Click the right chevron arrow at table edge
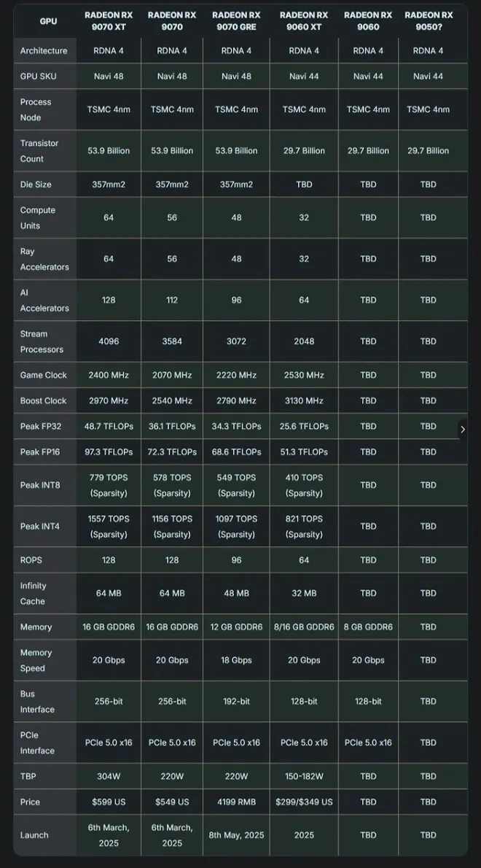The image size is (481, 868). (x=463, y=429)
